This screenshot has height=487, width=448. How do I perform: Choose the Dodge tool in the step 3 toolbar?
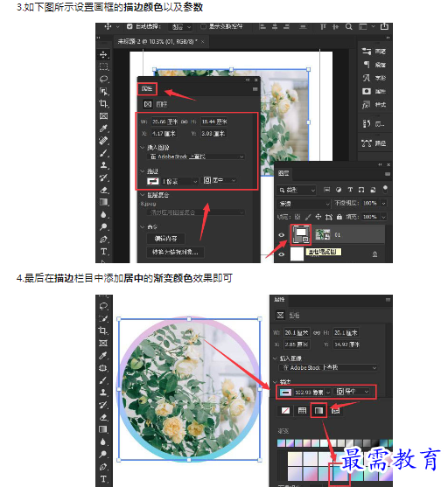point(103,226)
